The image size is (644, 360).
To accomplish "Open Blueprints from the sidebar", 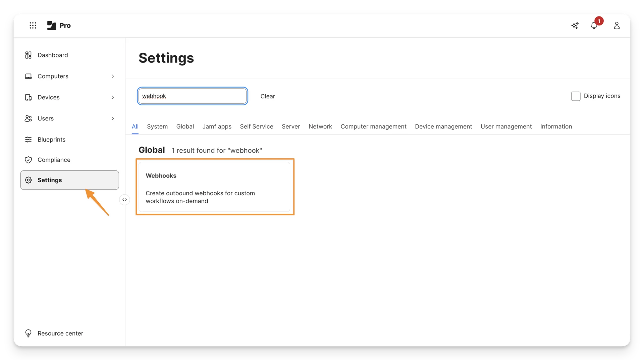I will tap(70, 140).
